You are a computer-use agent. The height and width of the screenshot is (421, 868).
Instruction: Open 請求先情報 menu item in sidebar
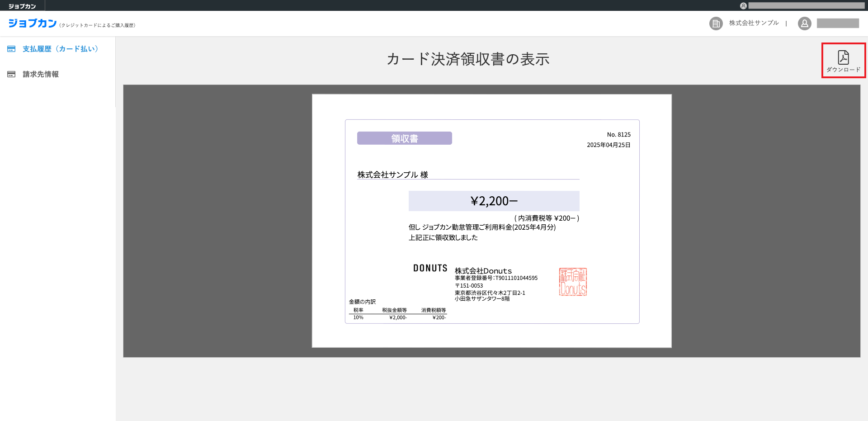point(41,74)
